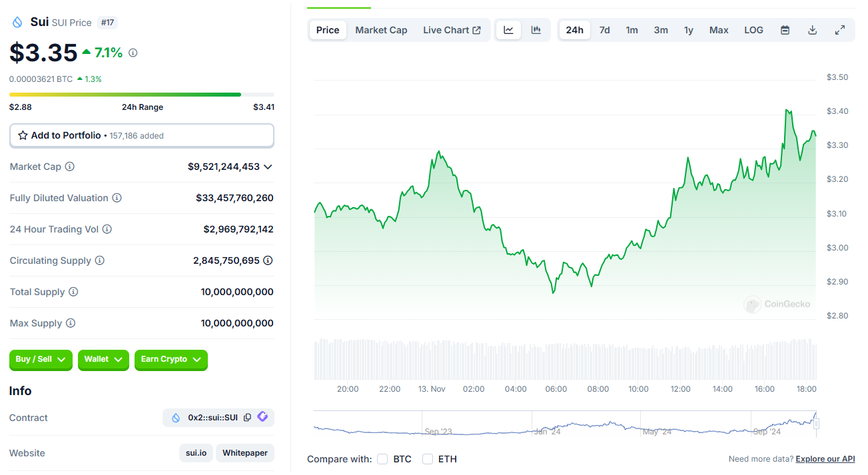Toggle LOG scale on chart
This screenshot has height=475, width=868.
[754, 30]
